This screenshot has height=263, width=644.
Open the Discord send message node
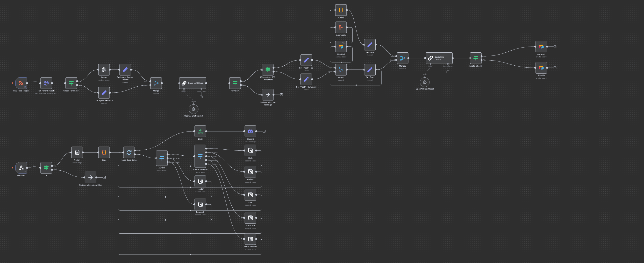coord(250,131)
